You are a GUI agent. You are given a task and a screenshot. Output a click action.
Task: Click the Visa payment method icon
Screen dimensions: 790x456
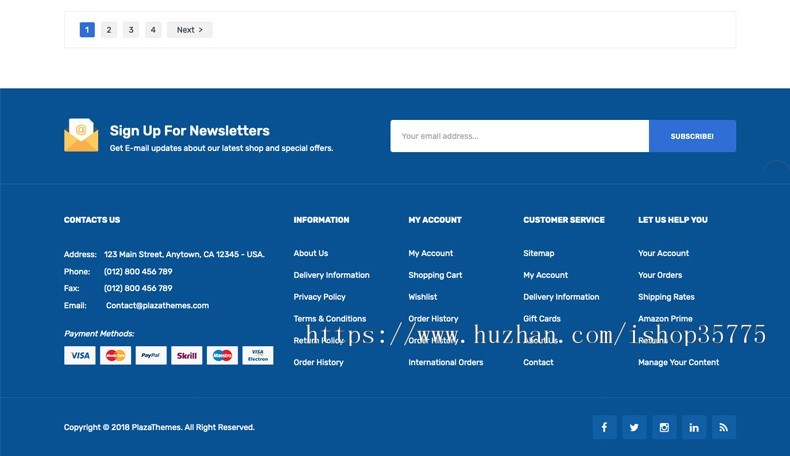pos(80,355)
